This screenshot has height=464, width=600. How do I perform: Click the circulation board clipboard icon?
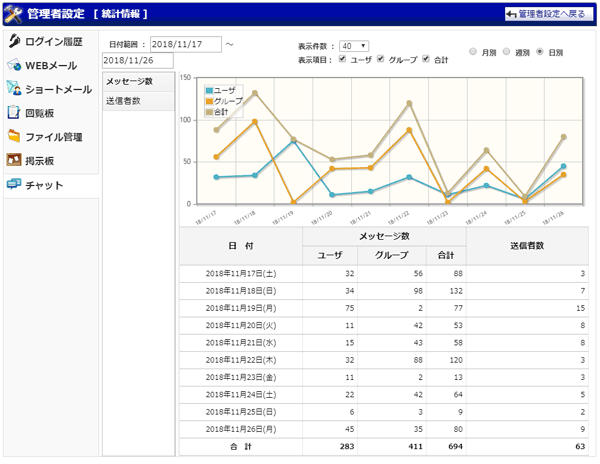pos(13,112)
